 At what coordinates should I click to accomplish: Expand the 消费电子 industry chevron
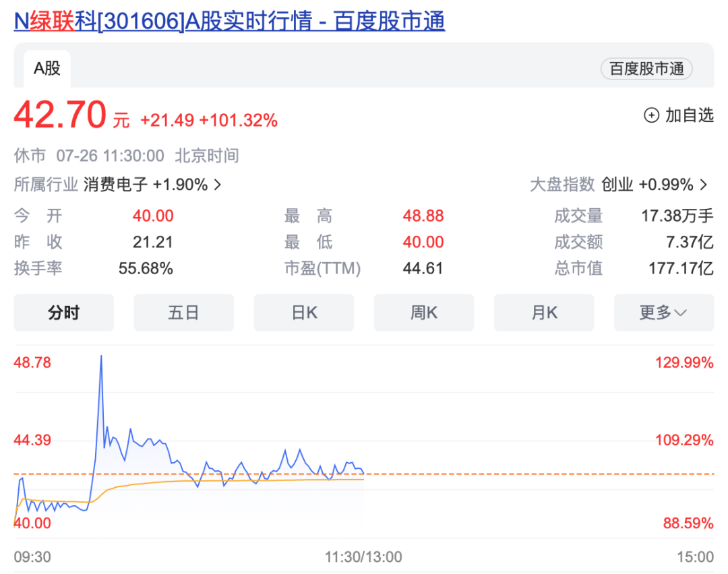tap(217, 185)
